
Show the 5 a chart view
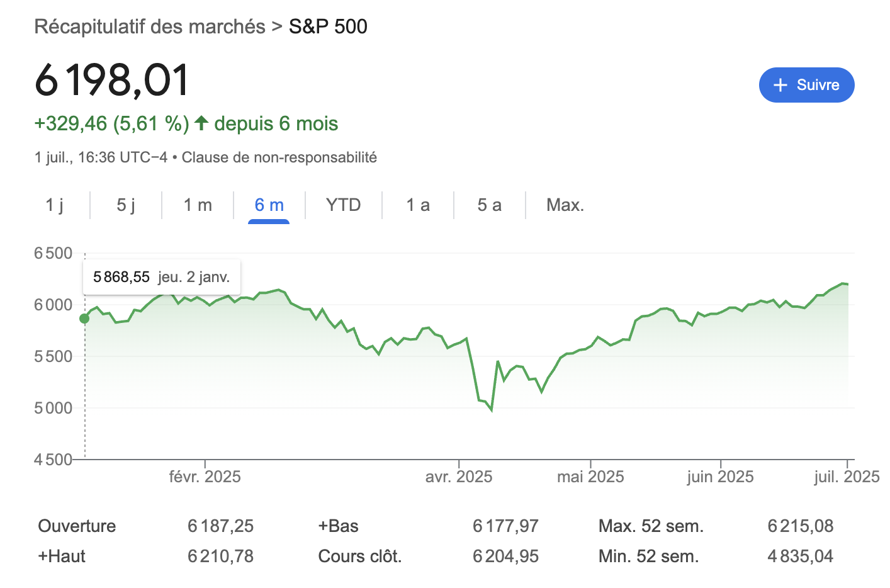489,205
